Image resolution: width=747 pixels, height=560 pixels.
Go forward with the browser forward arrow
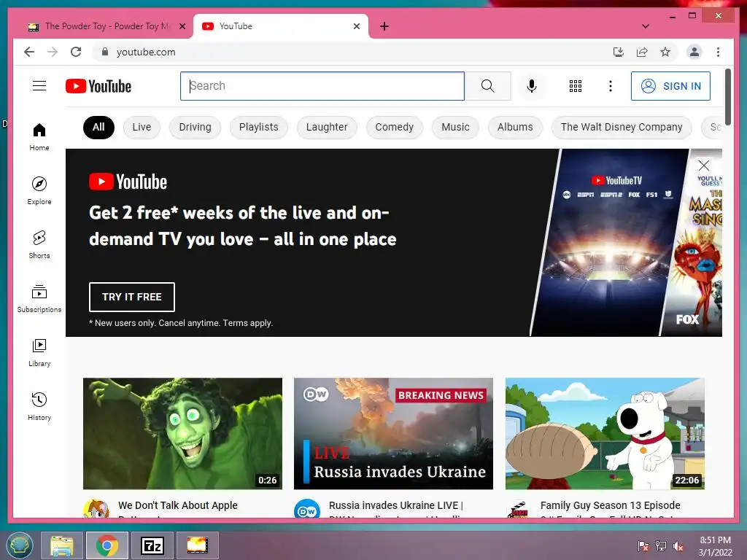pyautogui.click(x=53, y=52)
